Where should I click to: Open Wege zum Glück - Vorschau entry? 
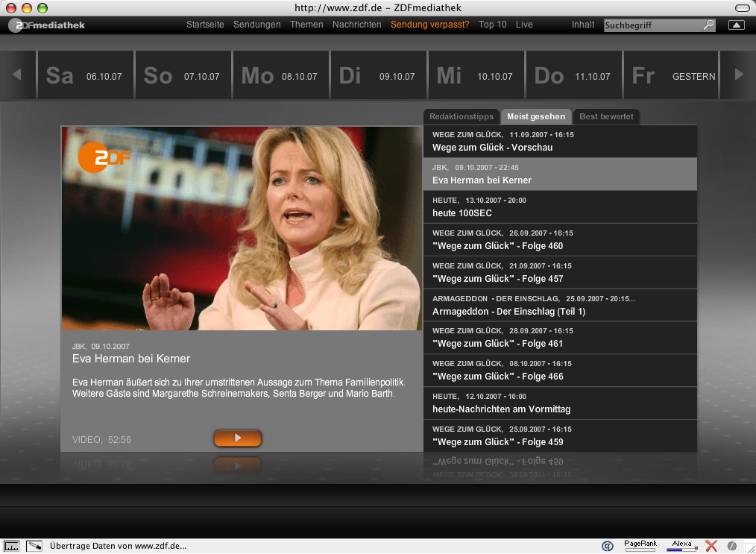tap(560, 141)
